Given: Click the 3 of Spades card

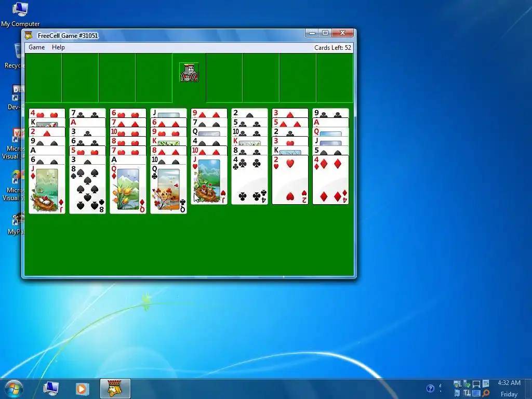Looking at the screenshot, I should (x=87, y=160).
